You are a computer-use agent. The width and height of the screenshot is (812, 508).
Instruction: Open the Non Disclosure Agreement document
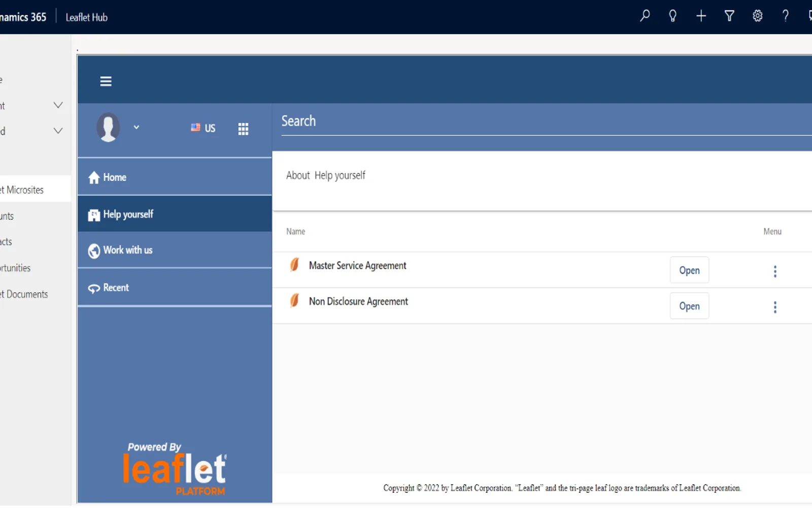coord(689,306)
